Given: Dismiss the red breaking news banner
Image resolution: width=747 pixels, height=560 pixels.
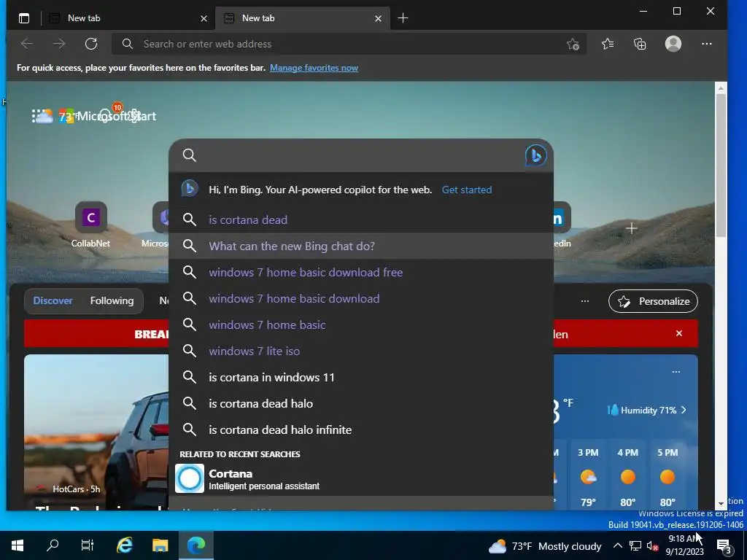Looking at the screenshot, I should coord(679,333).
